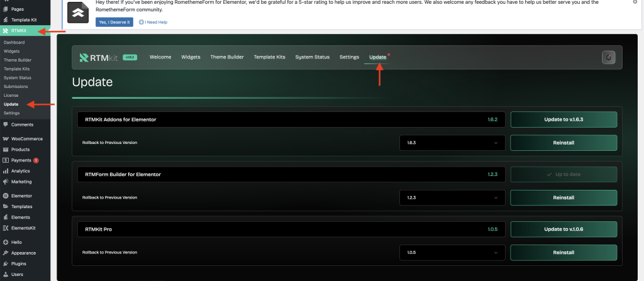Open Dashboard in the RTMKit submenu
The image size is (644, 281).
point(14,42)
